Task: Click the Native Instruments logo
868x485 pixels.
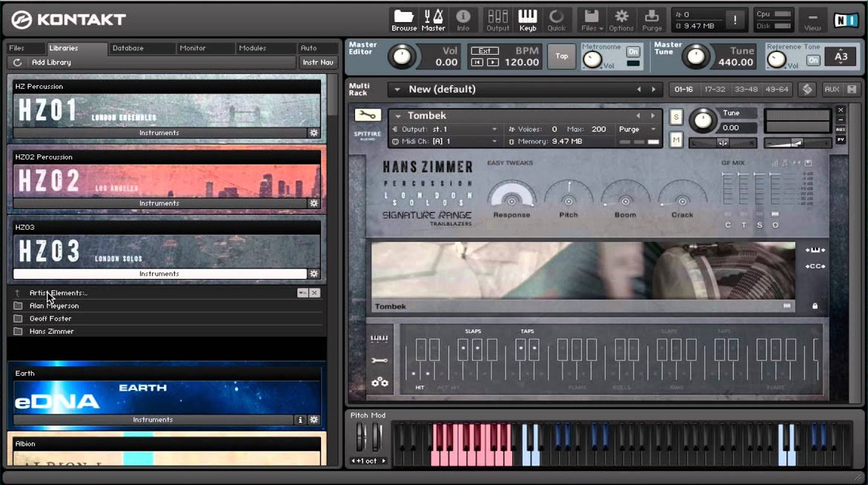Action: [x=845, y=21]
